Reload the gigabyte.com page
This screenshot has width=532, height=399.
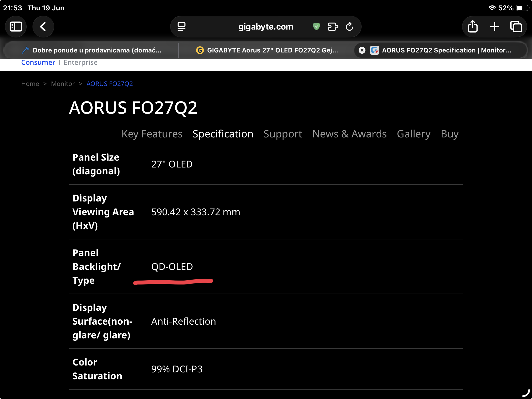click(349, 27)
